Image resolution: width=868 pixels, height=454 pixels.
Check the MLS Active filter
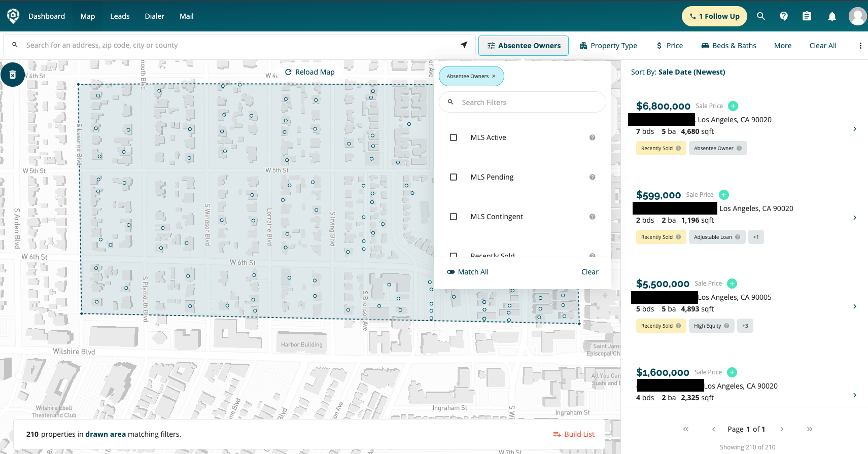pos(454,137)
